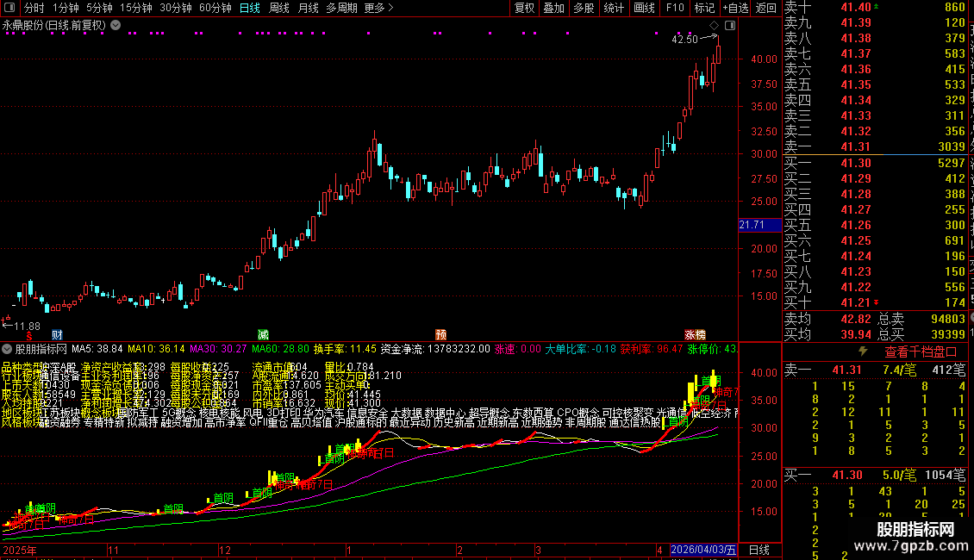Add stock via +自选 button

pos(735,8)
